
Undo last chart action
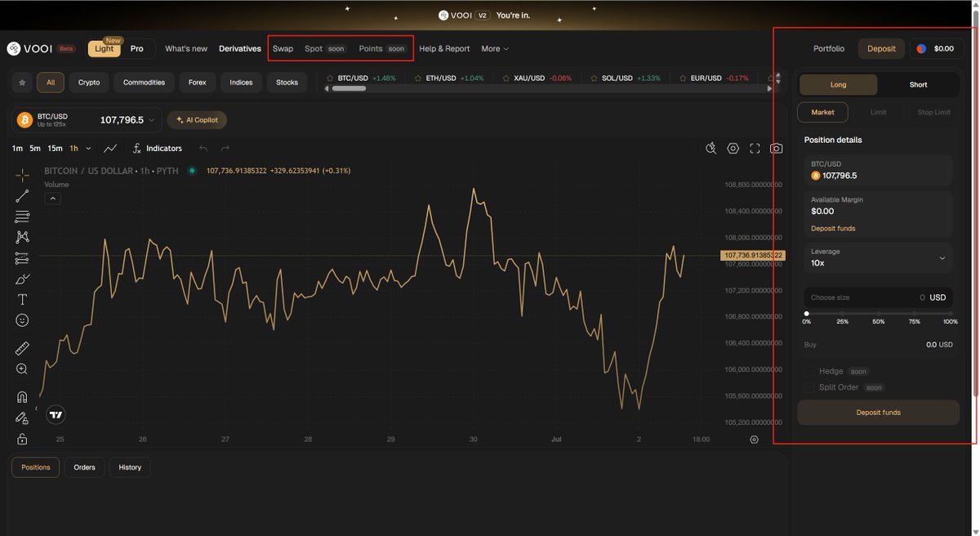pos(203,149)
